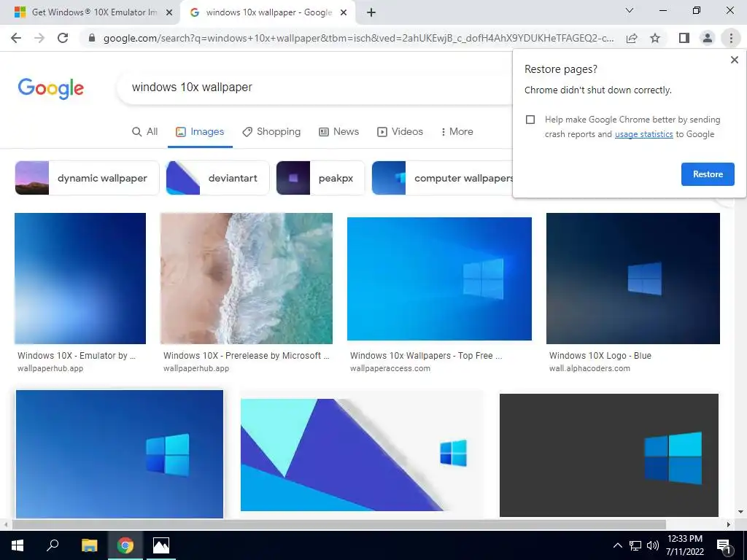Open a new tab with plus button

[x=371, y=12]
